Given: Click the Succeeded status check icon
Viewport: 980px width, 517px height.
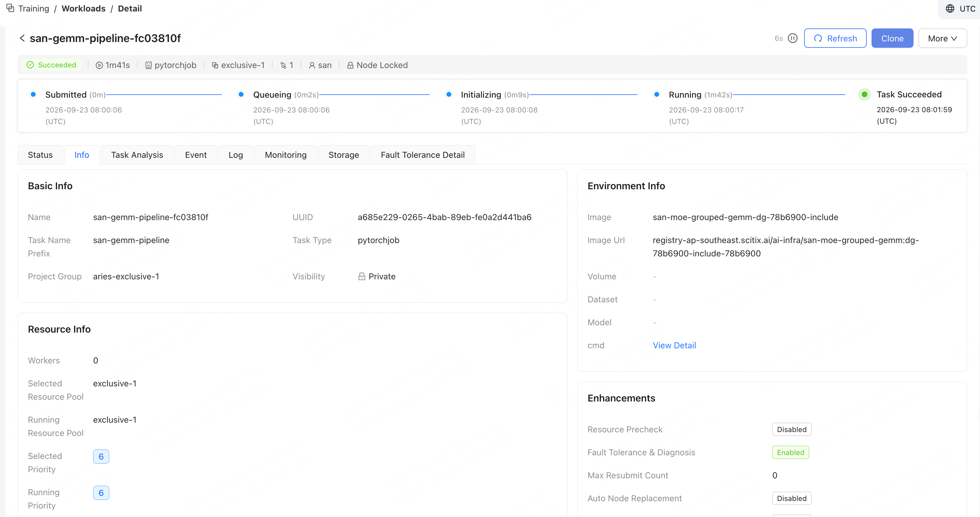Looking at the screenshot, I should pyautogui.click(x=31, y=65).
